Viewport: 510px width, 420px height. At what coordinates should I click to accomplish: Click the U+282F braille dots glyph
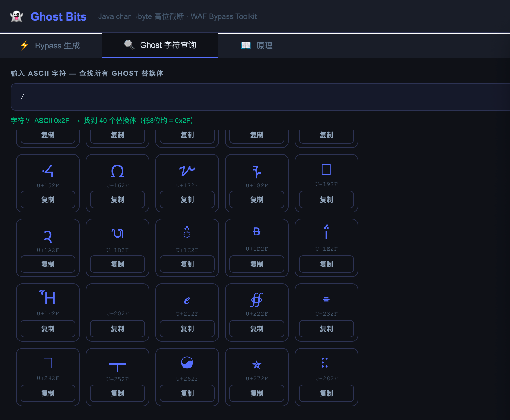coord(325,363)
